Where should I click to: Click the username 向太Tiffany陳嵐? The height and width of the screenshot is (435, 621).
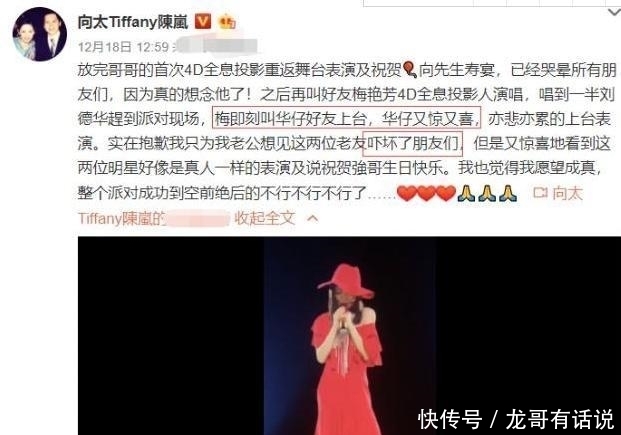click(133, 22)
